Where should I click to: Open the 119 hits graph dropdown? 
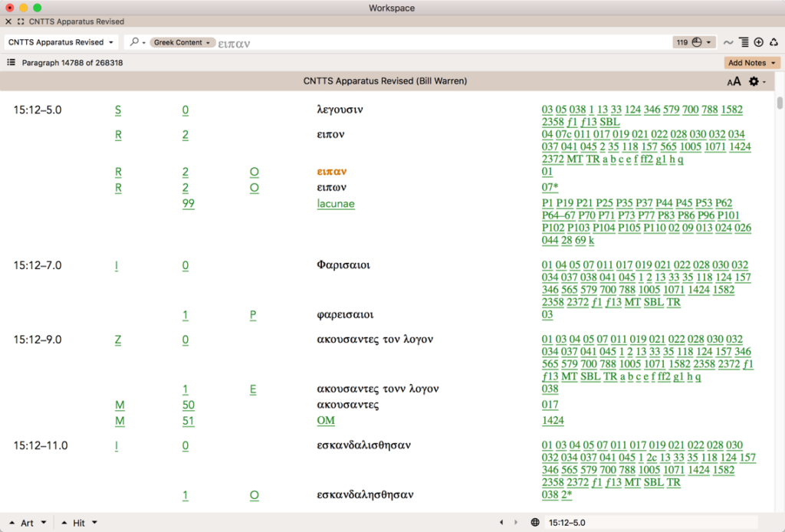point(693,42)
